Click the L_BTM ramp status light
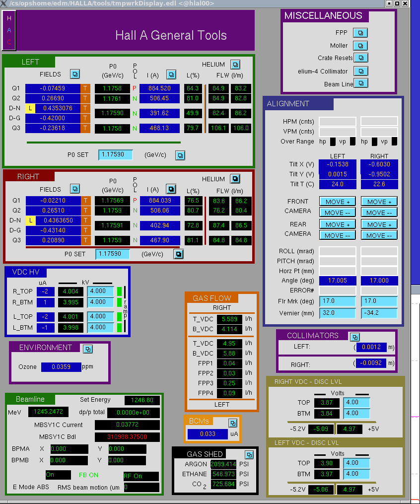This screenshot has height=504, width=420. coord(120,328)
